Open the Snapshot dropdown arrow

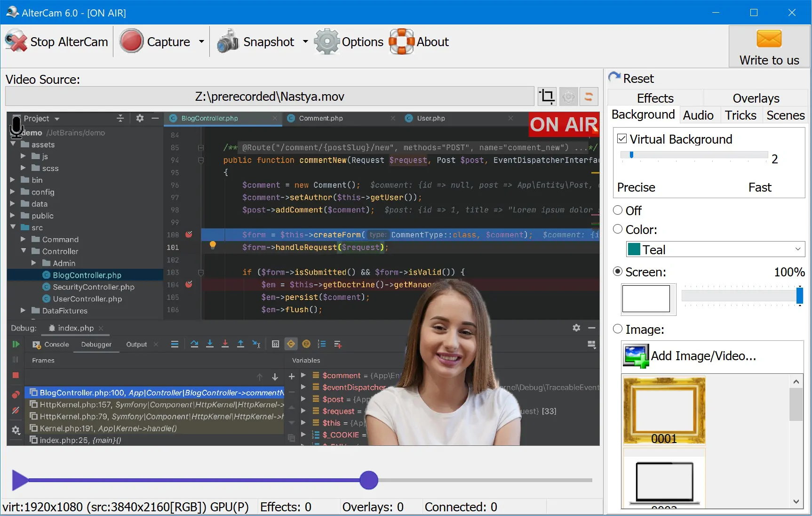(305, 41)
